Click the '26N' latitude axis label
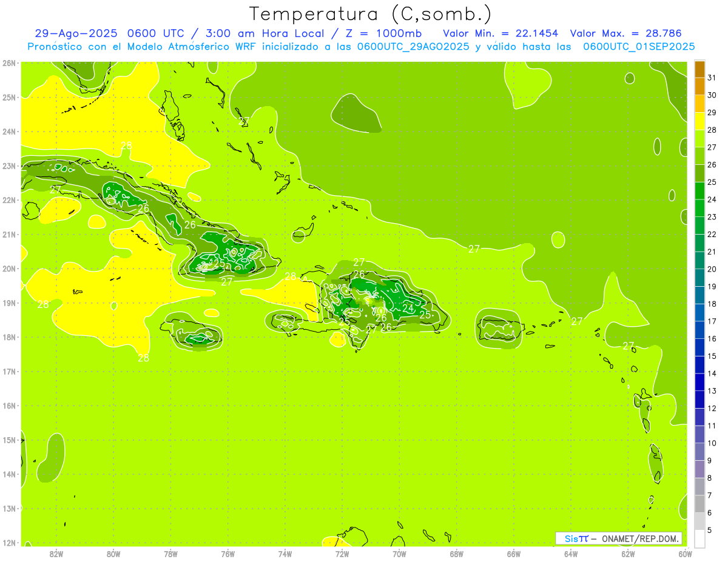Screen dimensions: 728x562 point(9,63)
